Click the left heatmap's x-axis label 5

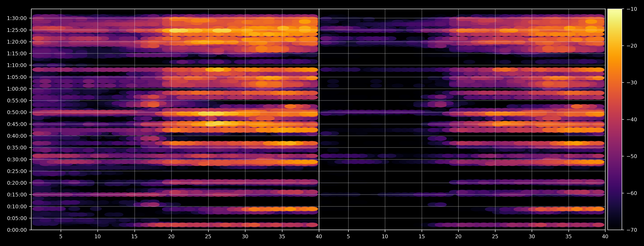[x=61, y=236]
